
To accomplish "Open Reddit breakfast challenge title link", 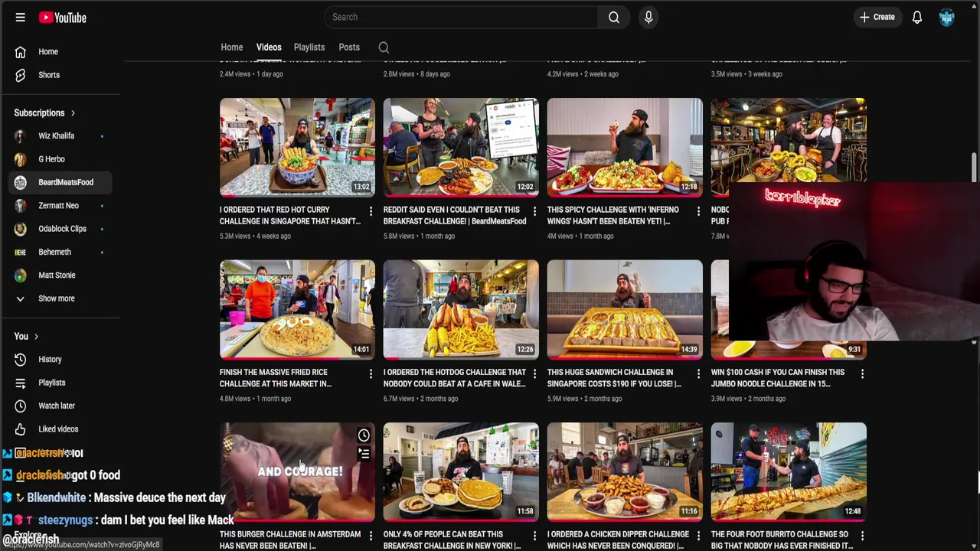I will 455,215.
